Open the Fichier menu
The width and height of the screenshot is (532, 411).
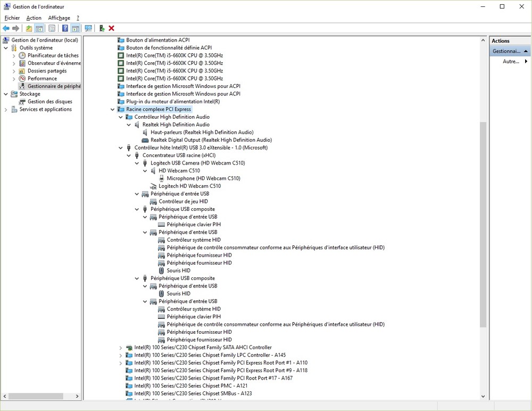tap(12, 18)
